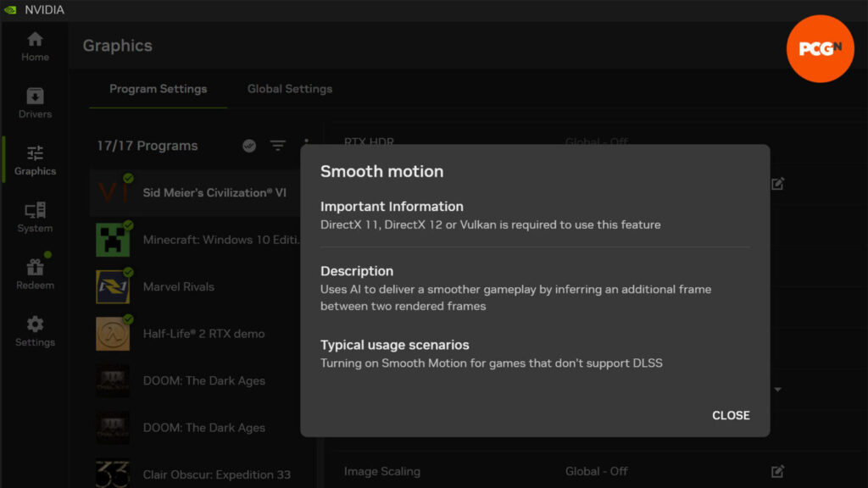The image size is (868, 488).
Task: Open the Redeem gift section
Action: point(35,274)
